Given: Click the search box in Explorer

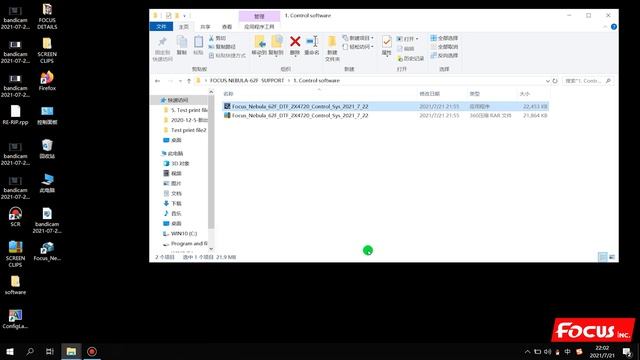Looking at the screenshot, I should pyautogui.click(x=588, y=81).
